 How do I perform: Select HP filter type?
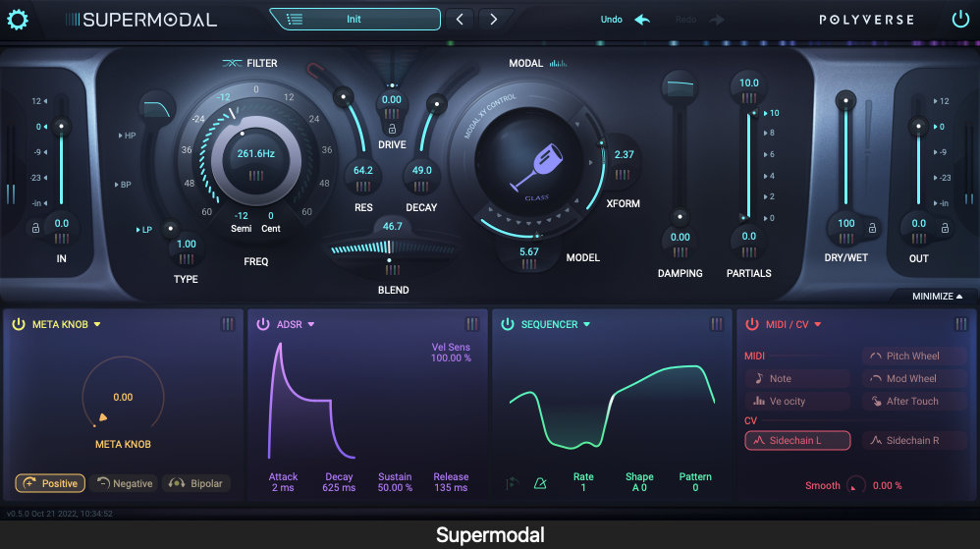click(x=127, y=136)
